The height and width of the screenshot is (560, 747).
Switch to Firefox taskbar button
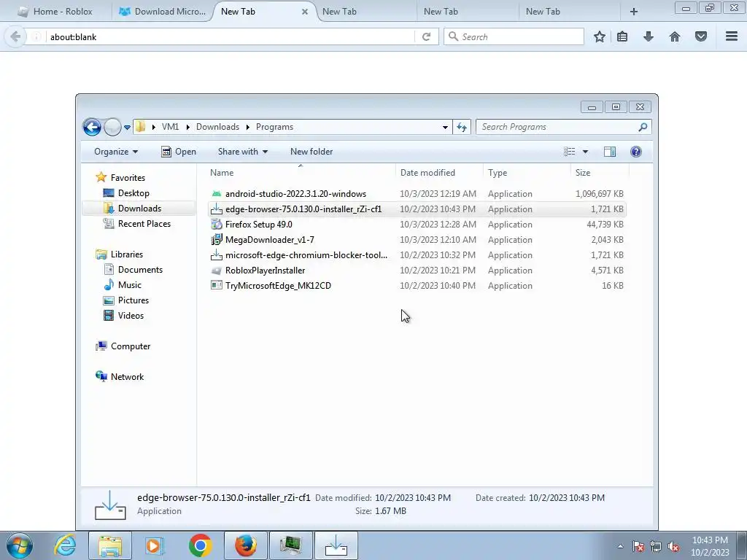point(246,545)
